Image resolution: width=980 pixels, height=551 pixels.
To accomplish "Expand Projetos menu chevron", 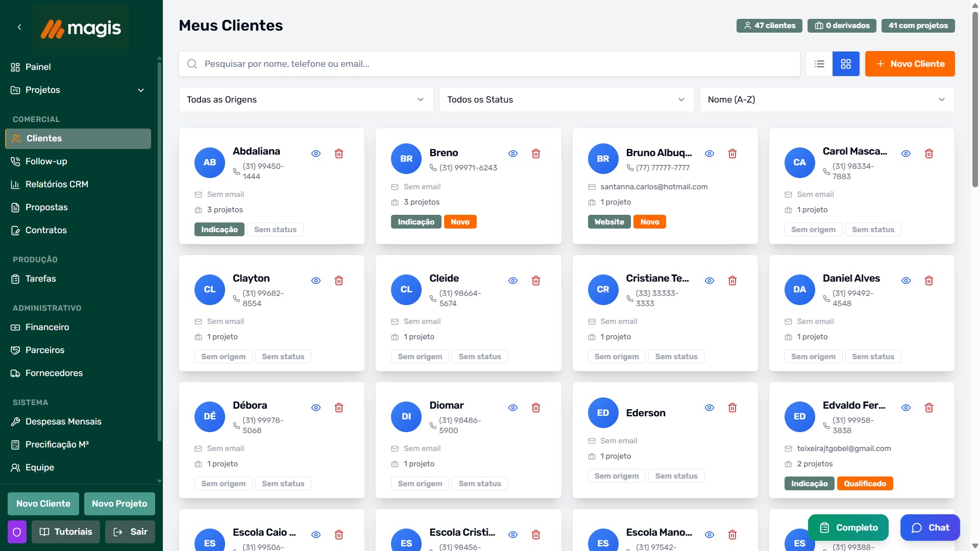I will pos(141,90).
